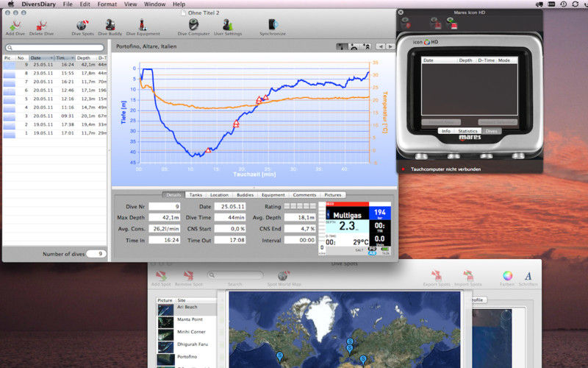Click Export Spots in Dive Spots window

pyautogui.click(x=436, y=279)
